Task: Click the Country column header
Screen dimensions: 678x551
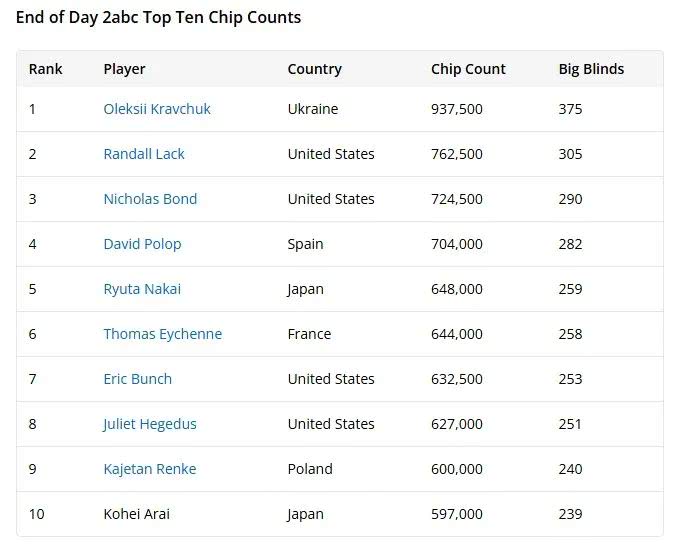Action: tap(314, 69)
